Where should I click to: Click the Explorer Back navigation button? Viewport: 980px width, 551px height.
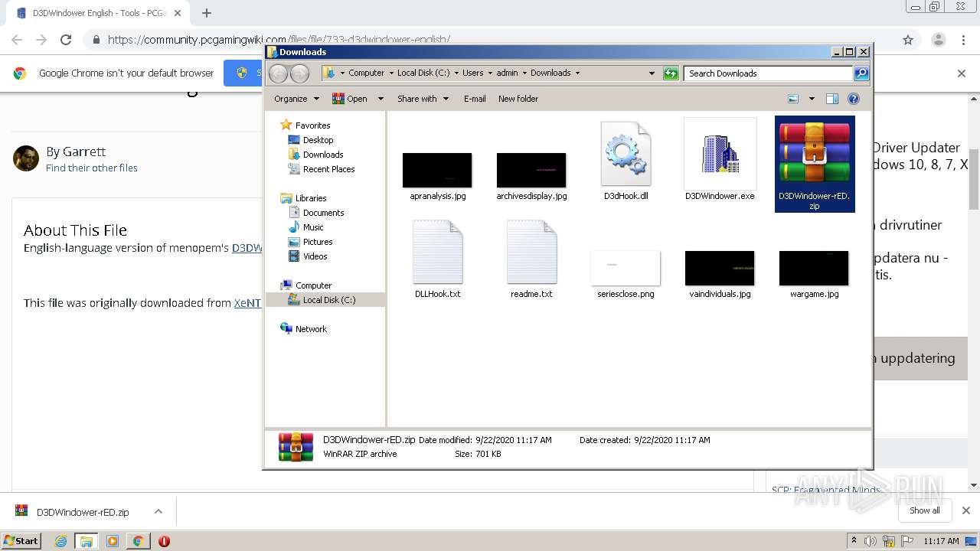pos(278,73)
